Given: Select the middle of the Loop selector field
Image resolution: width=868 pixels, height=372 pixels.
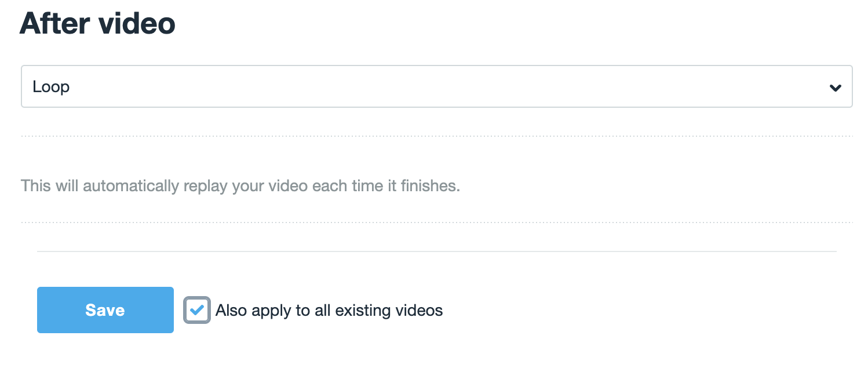Looking at the screenshot, I should [x=436, y=86].
